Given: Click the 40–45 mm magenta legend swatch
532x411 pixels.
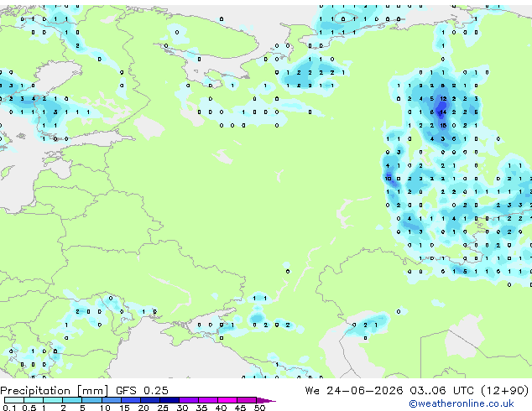Looking at the screenshot, I should 227,400.
